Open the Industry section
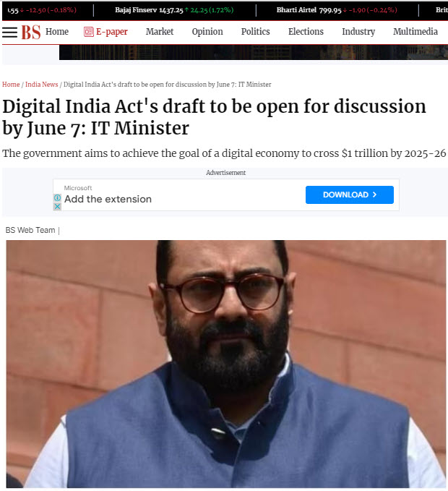The height and width of the screenshot is (491, 448). 358,32
